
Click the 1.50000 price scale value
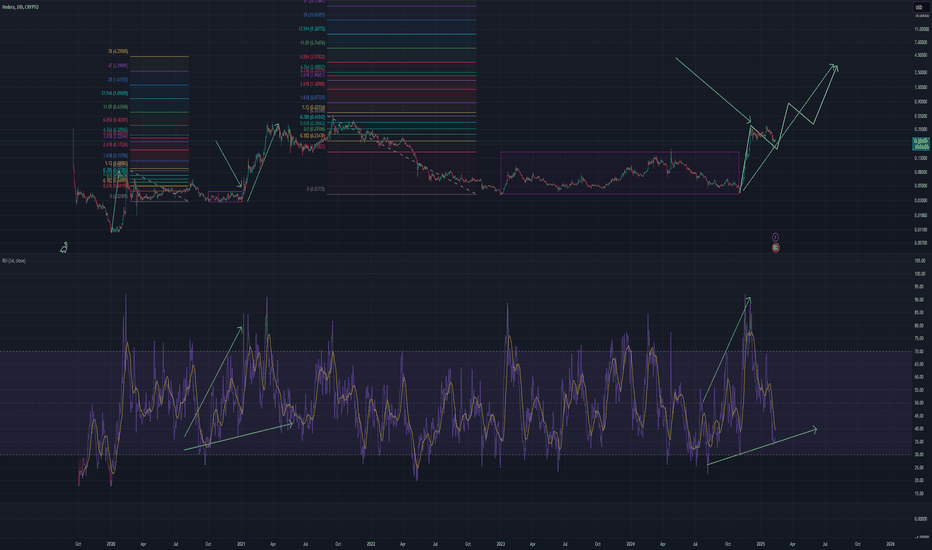921,87
